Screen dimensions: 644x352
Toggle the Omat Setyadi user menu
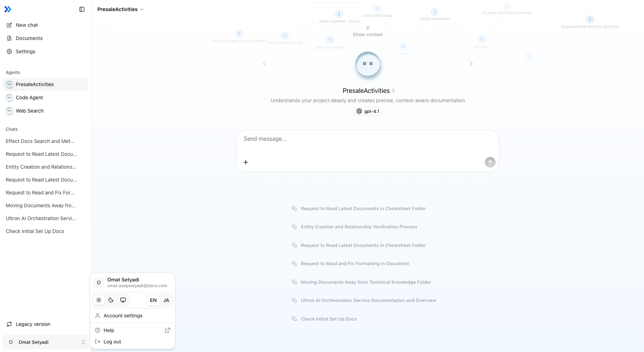point(45,342)
